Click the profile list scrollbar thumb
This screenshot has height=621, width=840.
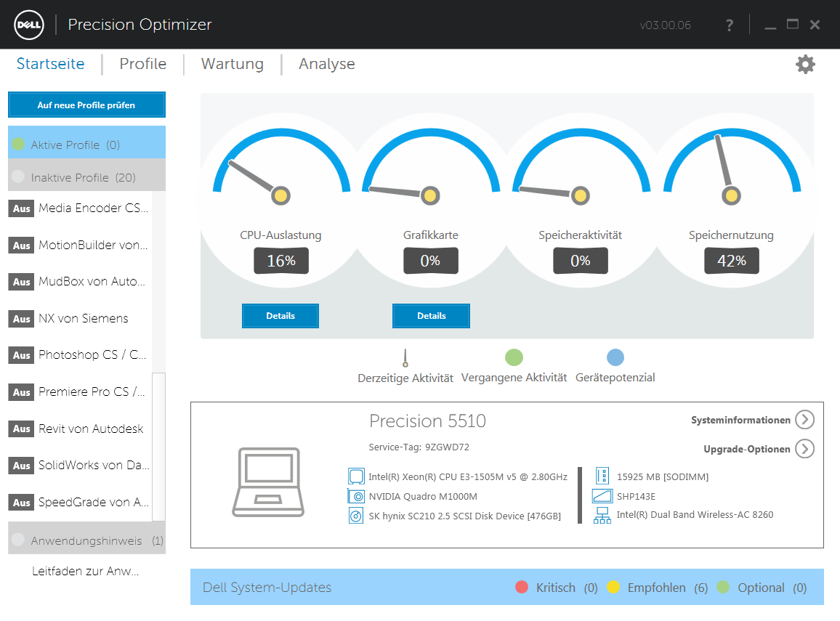[158, 447]
